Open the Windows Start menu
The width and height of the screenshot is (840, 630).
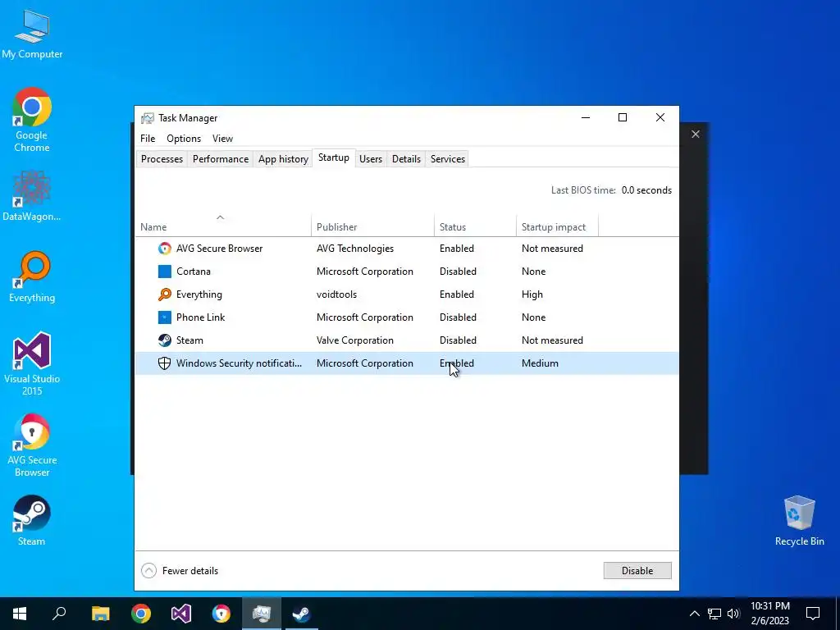[20, 614]
